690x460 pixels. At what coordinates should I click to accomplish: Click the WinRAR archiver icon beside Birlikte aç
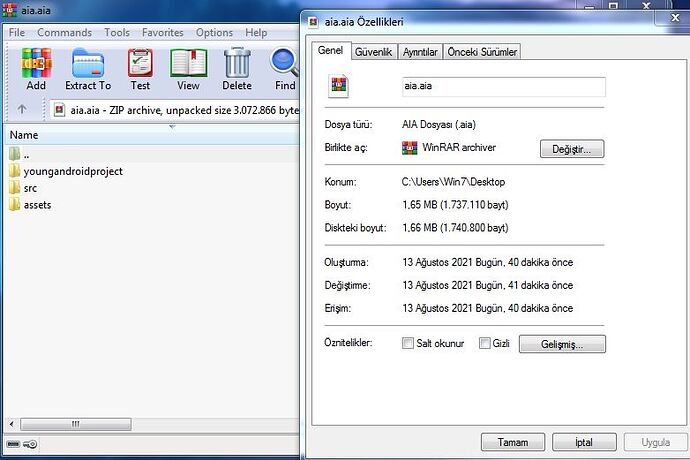click(410, 148)
